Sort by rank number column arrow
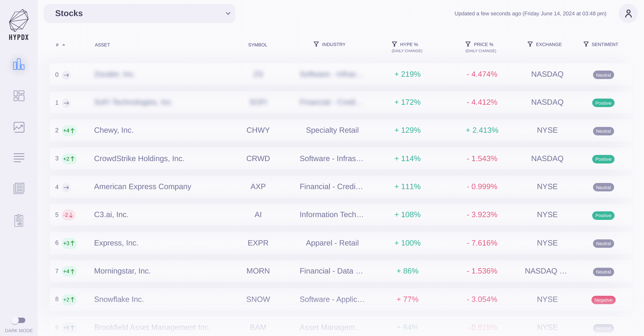The width and height of the screenshot is (644, 336). pos(63,45)
